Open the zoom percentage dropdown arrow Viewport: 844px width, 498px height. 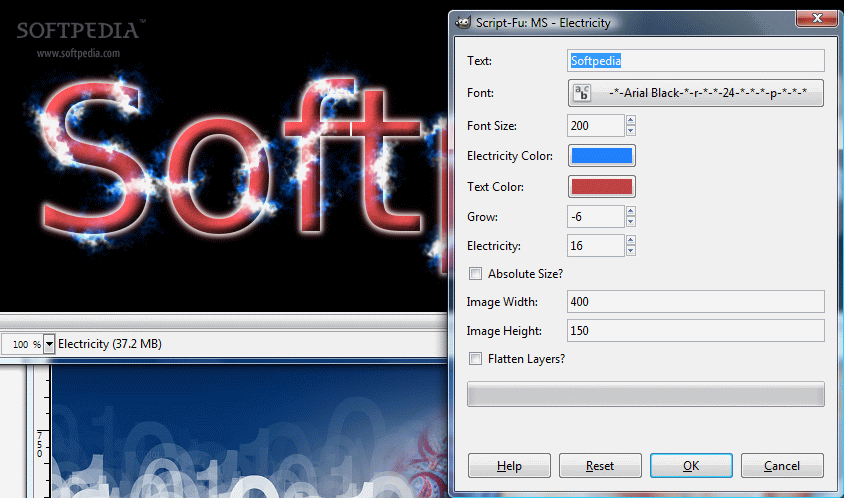click(49, 343)
